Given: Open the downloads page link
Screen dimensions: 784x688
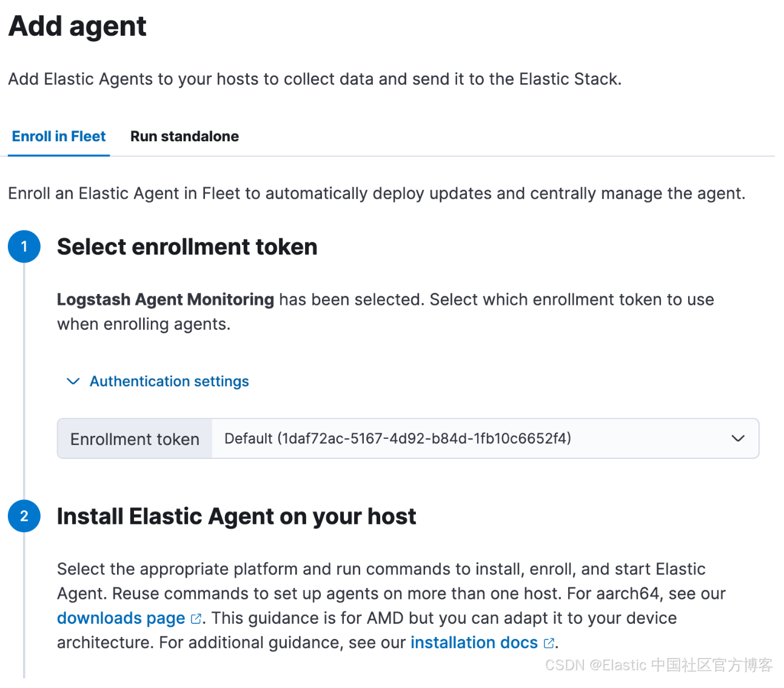Looking at the screenshot, I should click(121, 618).
